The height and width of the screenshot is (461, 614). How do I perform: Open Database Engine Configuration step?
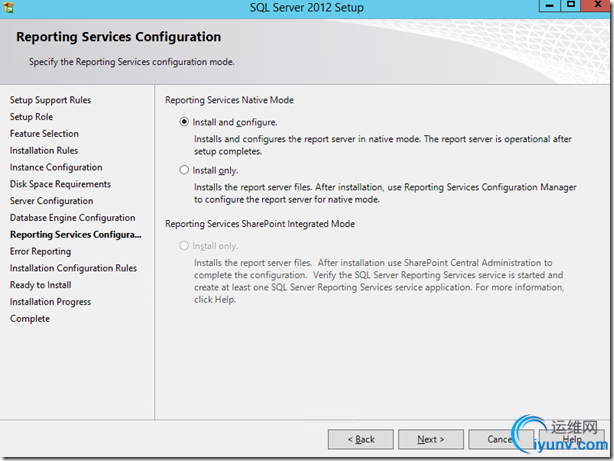click(72, 218)
